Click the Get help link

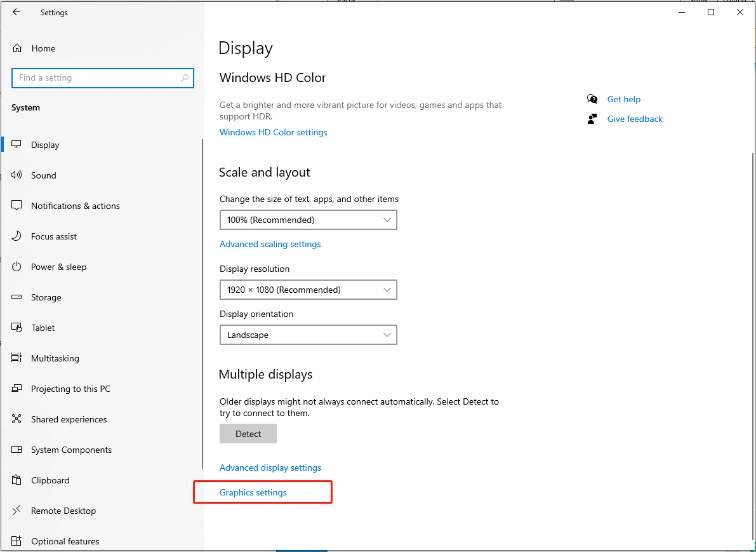(623, 99)
